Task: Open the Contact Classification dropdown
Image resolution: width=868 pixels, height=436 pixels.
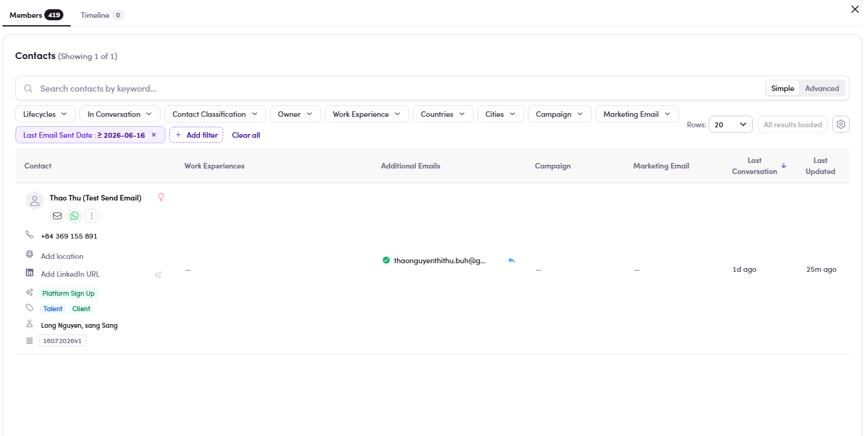Action: [215, 114]
